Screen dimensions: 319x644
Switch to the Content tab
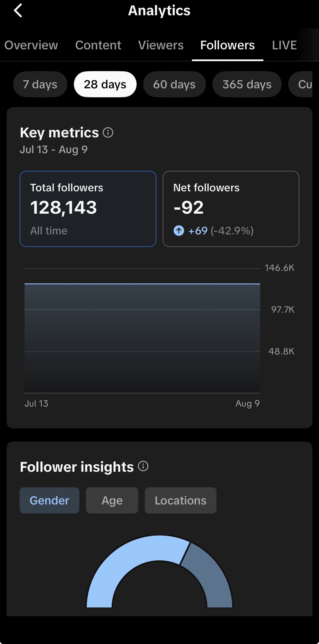click(x=98, y=45)
